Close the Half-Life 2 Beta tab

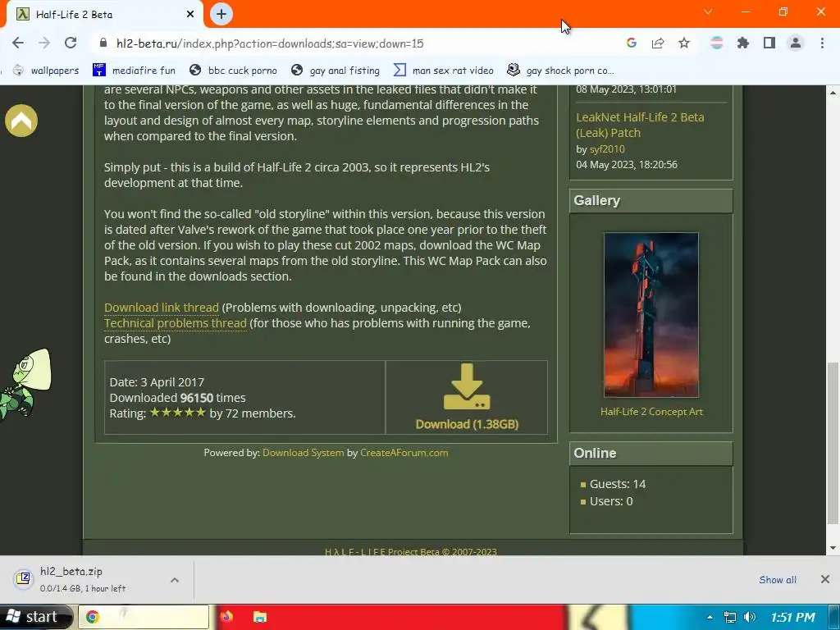tap(190, 15)
